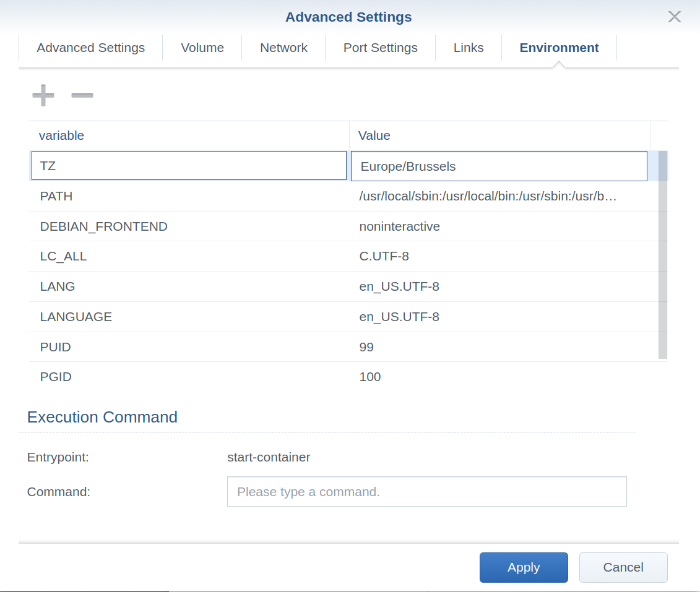Image resolution: width=700 pixels, height=592 pixels.
Task: Go to the Port Settings tab
Action: coord(380,48)
